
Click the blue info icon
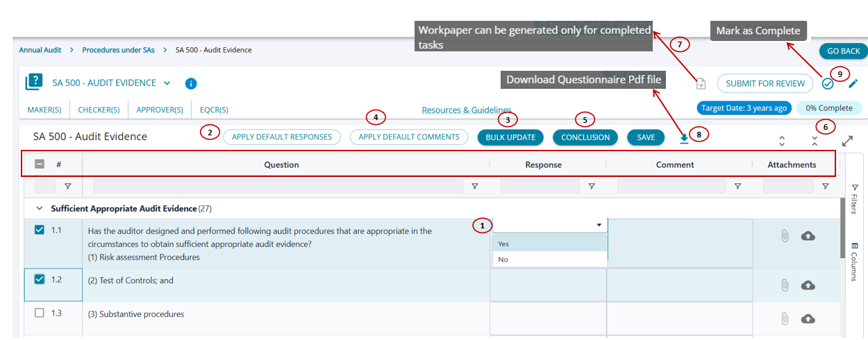[191, 84]
